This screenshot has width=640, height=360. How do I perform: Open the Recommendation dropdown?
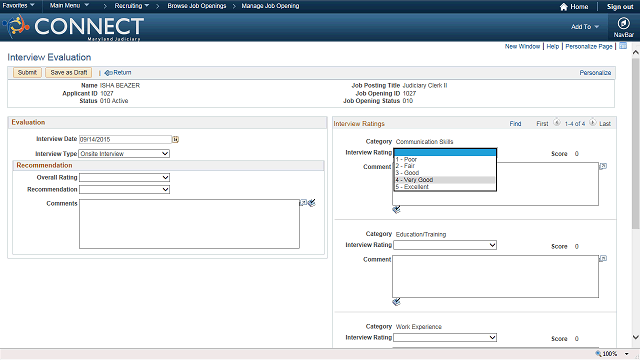tap(124, 189)
